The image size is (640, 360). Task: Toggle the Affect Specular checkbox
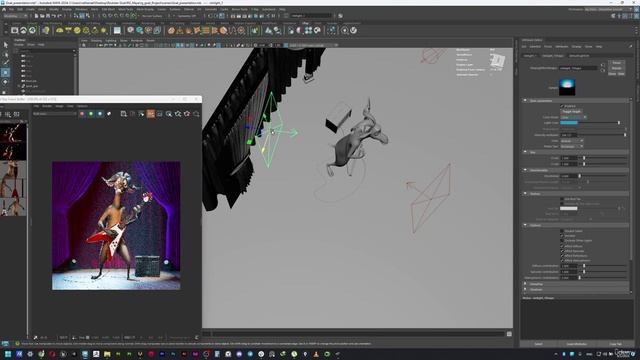click(562, 251)
